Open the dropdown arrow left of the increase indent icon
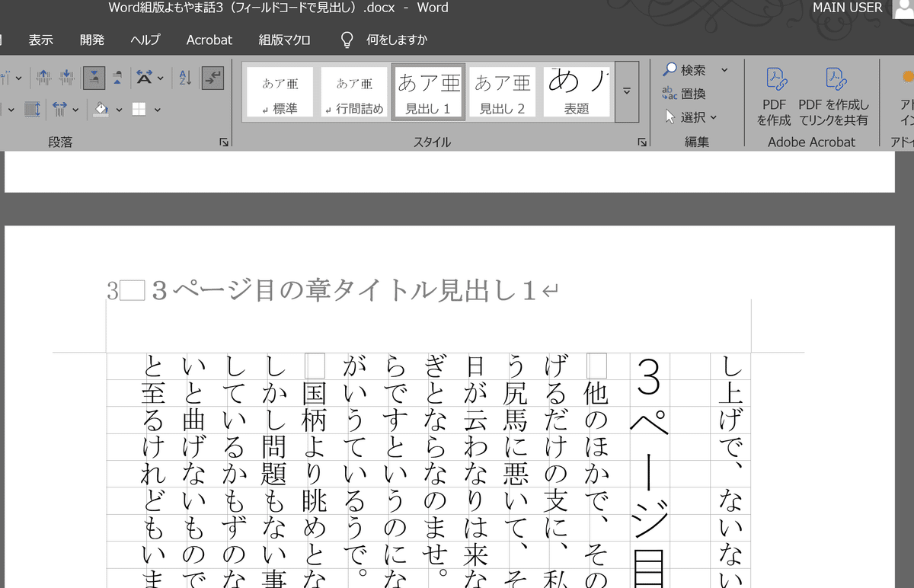Viewport: 914px width, 588px height. (x=19, y=78)
